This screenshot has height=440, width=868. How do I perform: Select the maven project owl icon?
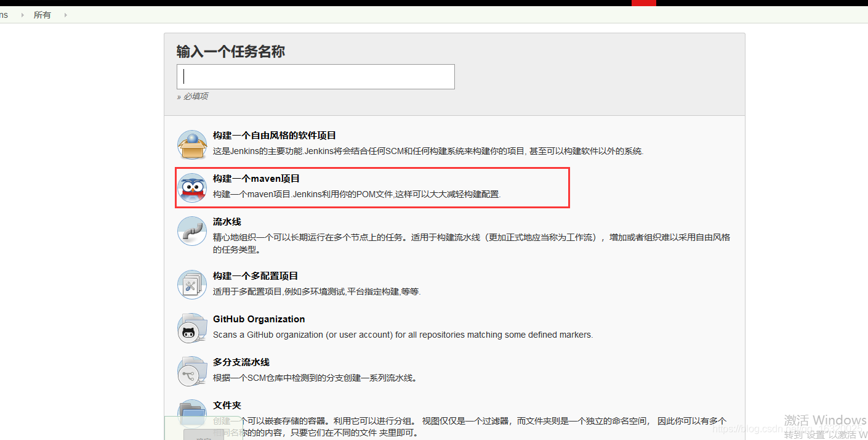click(192, 188)
